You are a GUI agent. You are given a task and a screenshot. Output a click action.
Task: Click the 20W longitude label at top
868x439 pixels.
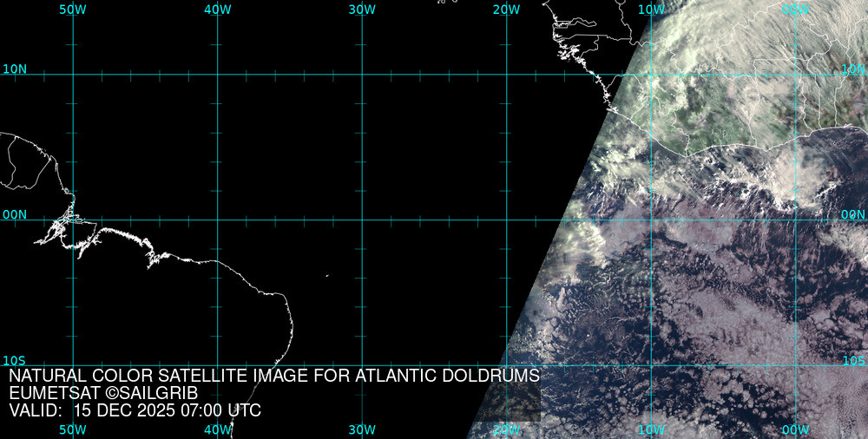[x=506, y=9]
